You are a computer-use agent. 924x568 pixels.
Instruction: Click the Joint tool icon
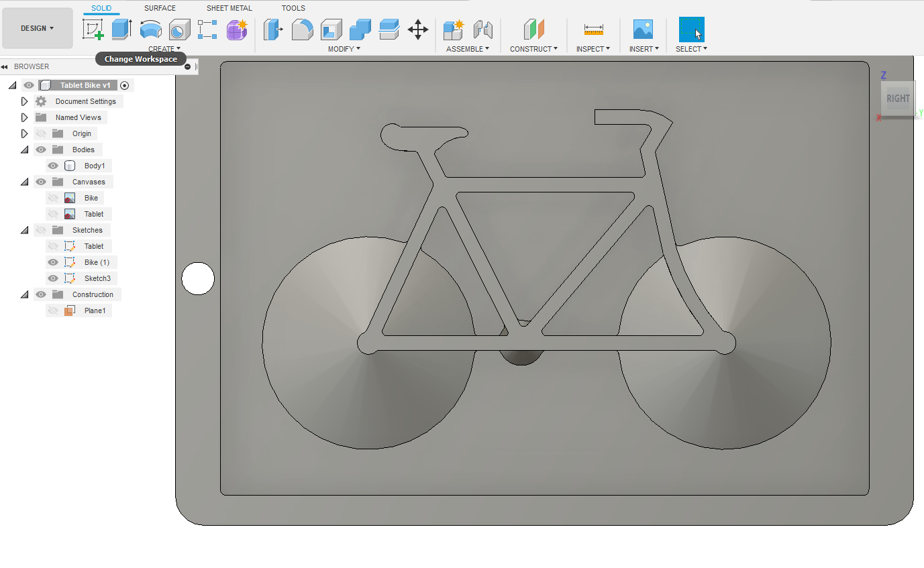[482, 30]
